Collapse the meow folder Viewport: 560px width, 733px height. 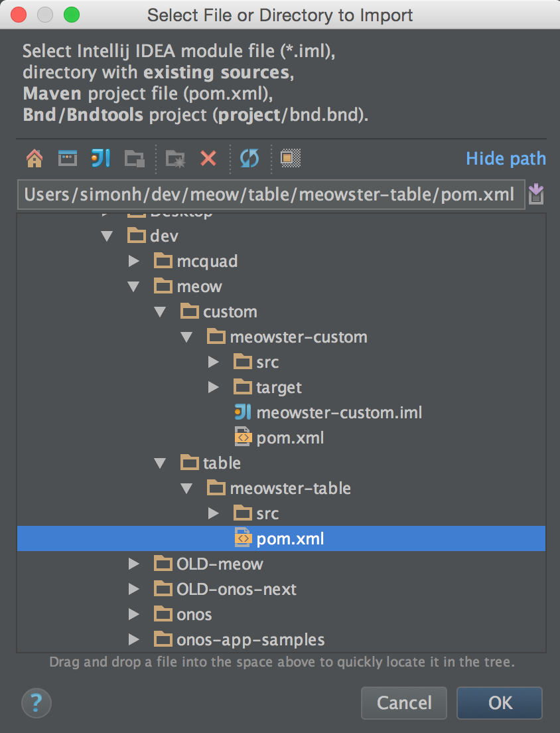[x=134, y=287]
